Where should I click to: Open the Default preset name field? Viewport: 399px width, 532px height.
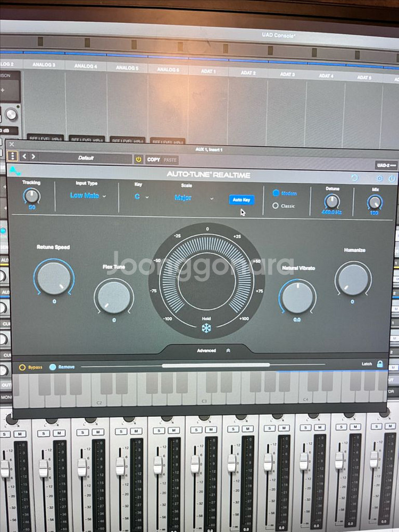pos(85,158)
